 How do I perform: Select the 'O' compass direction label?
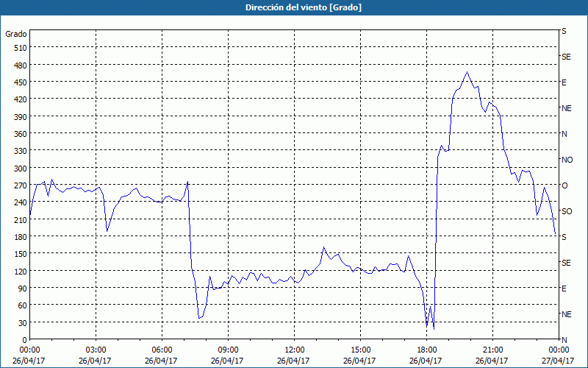[x=564, y=185]
